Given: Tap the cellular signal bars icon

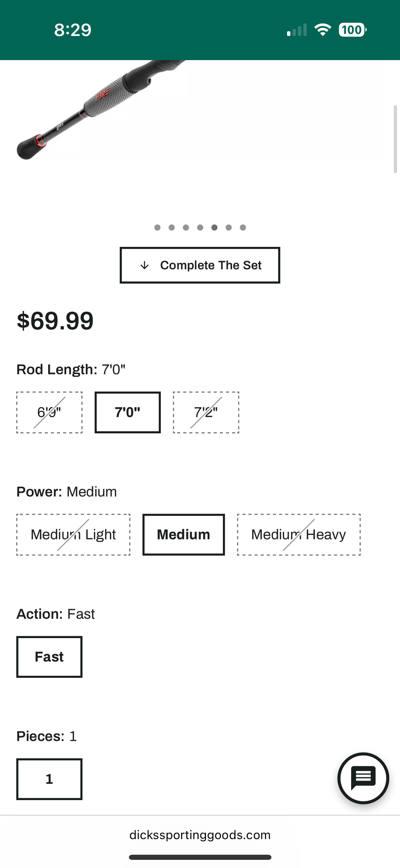Looking at the screenshot, I should coord(297,30).
